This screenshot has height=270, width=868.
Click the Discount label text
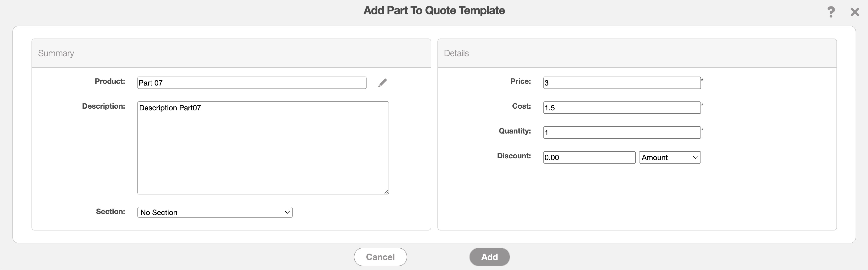tap(513, 156)
